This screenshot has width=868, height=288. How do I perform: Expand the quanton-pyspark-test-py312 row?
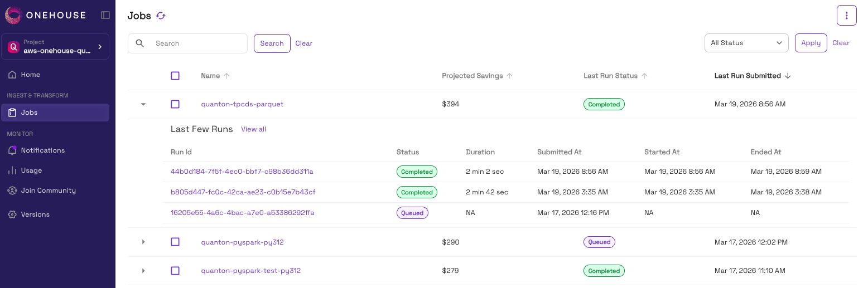coord(143,271)
